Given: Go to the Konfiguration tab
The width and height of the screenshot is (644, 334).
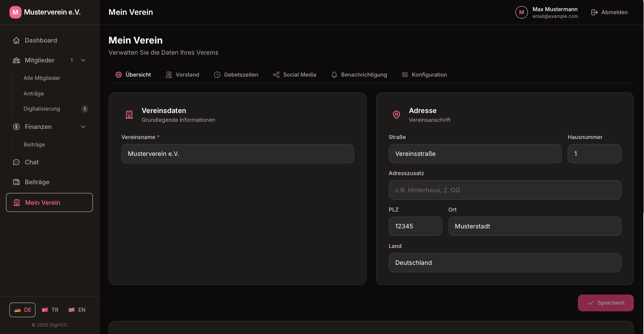Looking at the screenshot, I should click(424, 75).
